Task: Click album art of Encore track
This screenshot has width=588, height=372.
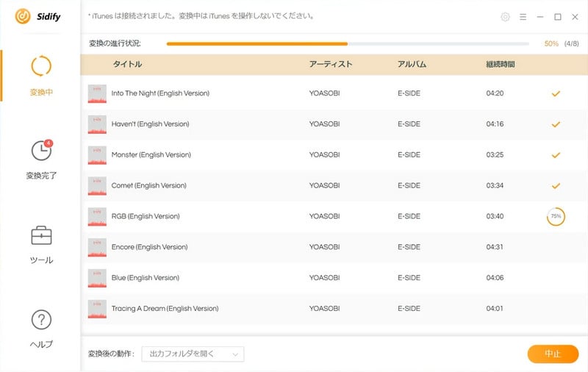Action: (x=97, y=247)
